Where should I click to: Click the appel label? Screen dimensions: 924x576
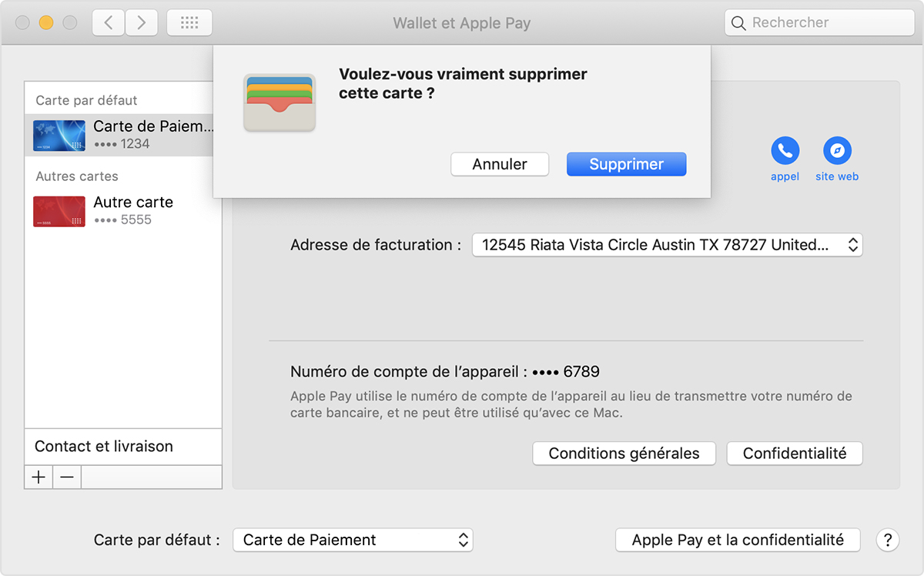point(785,176)
